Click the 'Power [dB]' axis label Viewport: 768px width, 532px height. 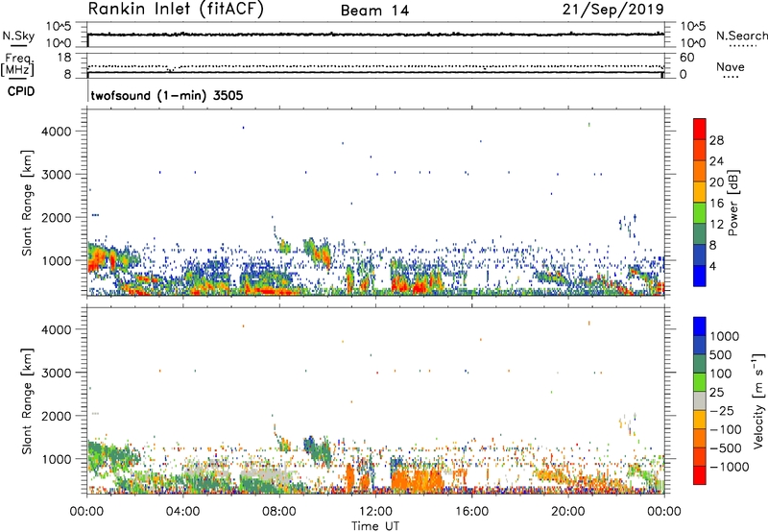click(733, 203)
